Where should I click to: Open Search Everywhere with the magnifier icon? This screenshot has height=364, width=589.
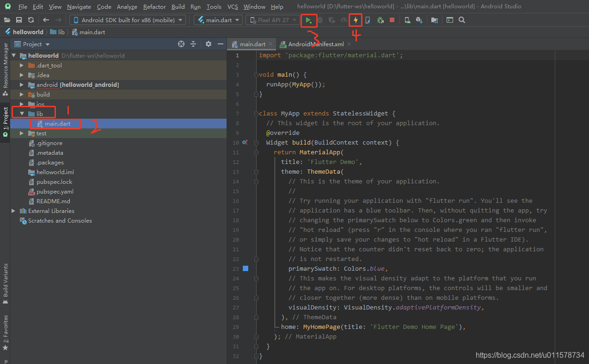461,20
